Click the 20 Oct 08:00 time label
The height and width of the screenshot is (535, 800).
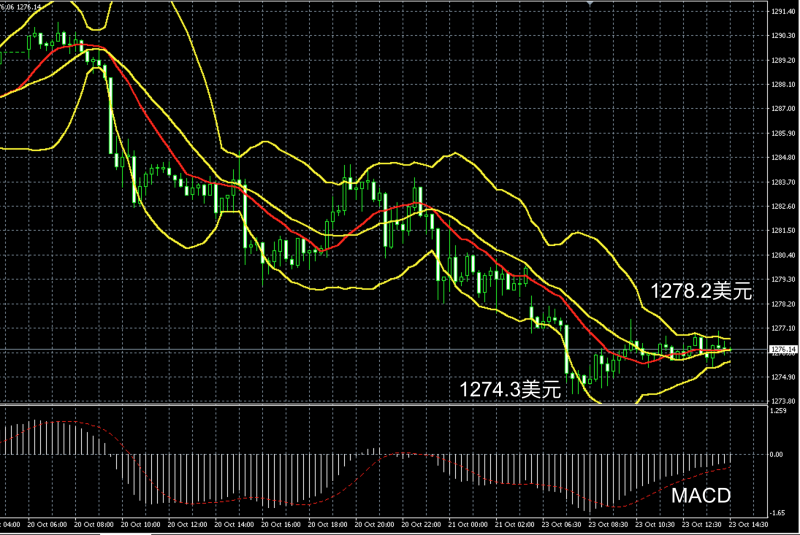pyautogui.click(x=90, y=524)
